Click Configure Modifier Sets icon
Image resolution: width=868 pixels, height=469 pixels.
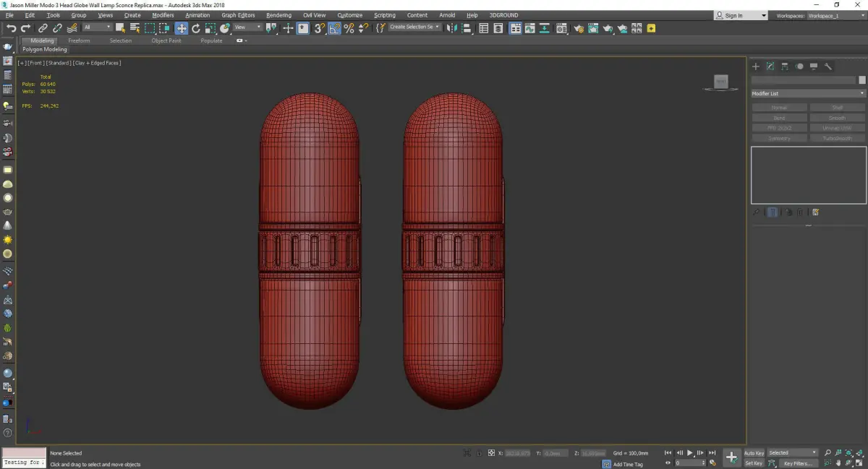(815, 212)
